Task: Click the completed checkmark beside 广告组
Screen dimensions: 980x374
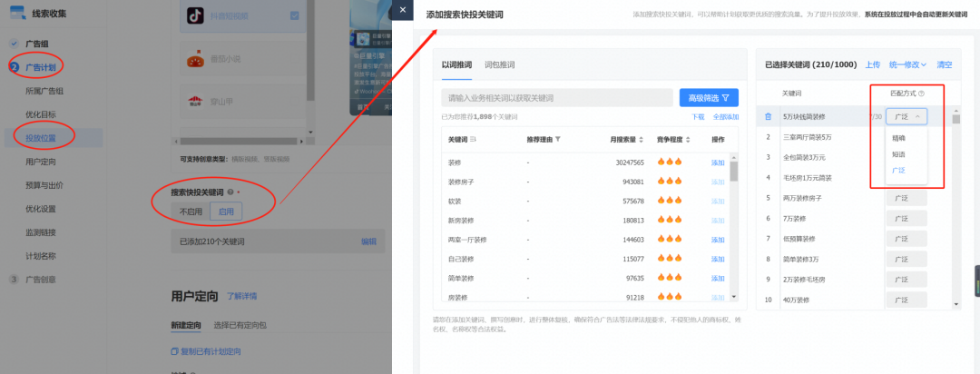Action: pos(14,44)
